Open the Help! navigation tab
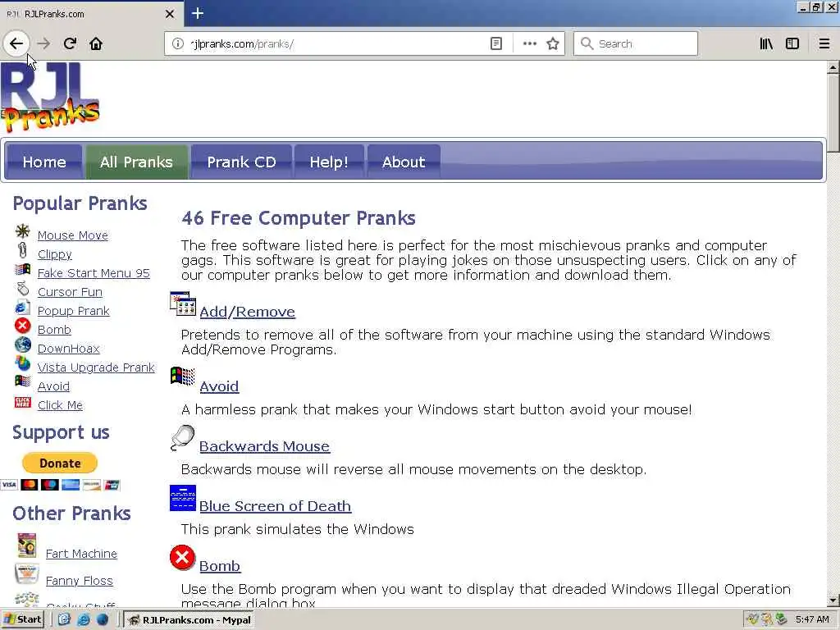 [x=329, y=162]
